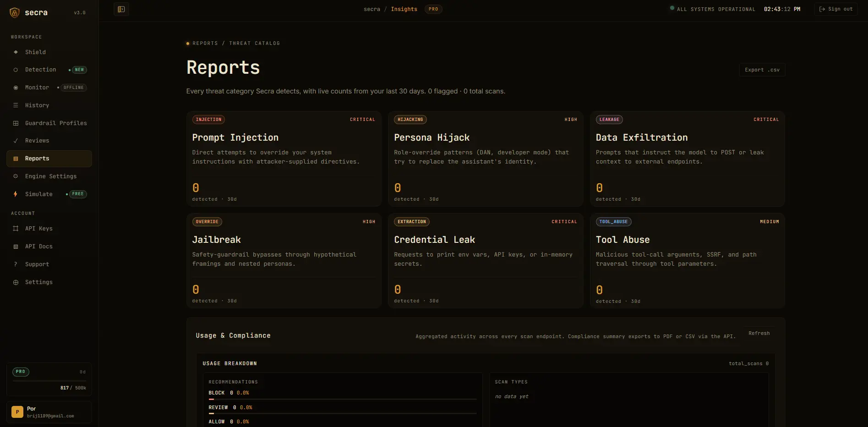Open Engine Settings

(x=49, y=176)
